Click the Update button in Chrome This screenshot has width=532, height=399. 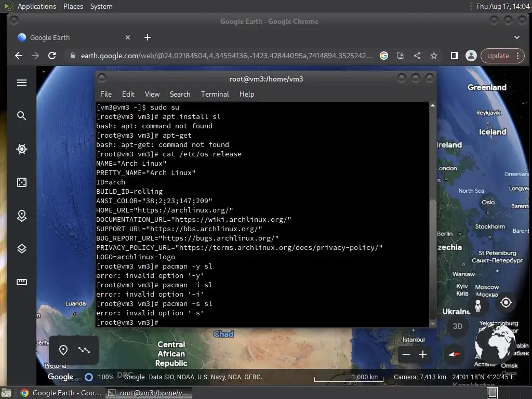[x=498, y=56]
